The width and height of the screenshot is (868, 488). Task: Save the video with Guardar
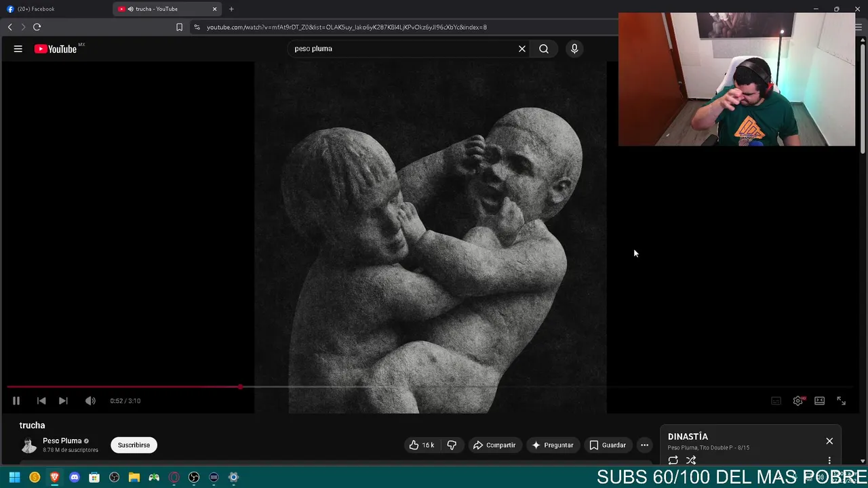(x=608, y=445)
